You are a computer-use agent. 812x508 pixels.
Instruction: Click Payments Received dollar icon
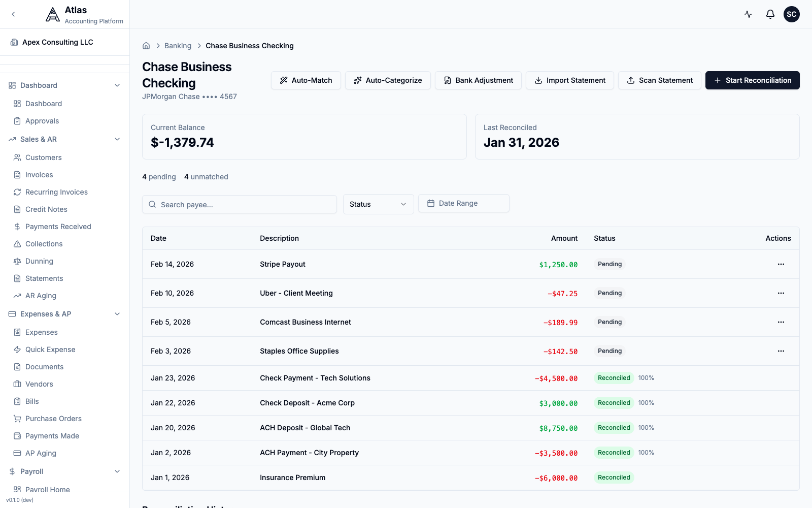point(17,227)
